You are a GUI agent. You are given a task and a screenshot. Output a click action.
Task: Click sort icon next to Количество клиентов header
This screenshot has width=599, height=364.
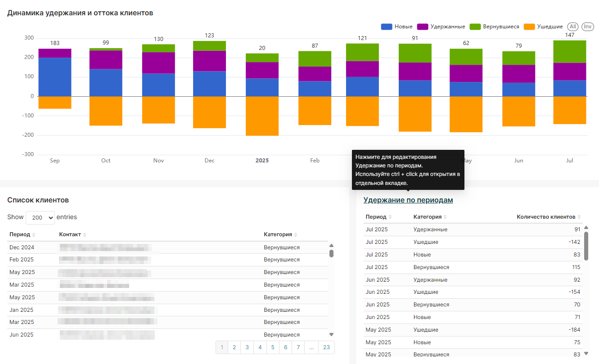point(579,217)
